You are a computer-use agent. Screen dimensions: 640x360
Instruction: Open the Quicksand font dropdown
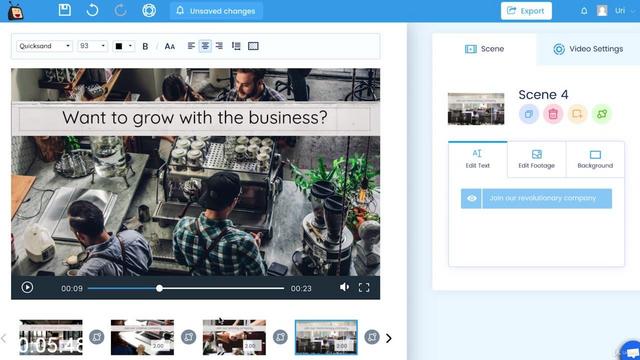44,46
